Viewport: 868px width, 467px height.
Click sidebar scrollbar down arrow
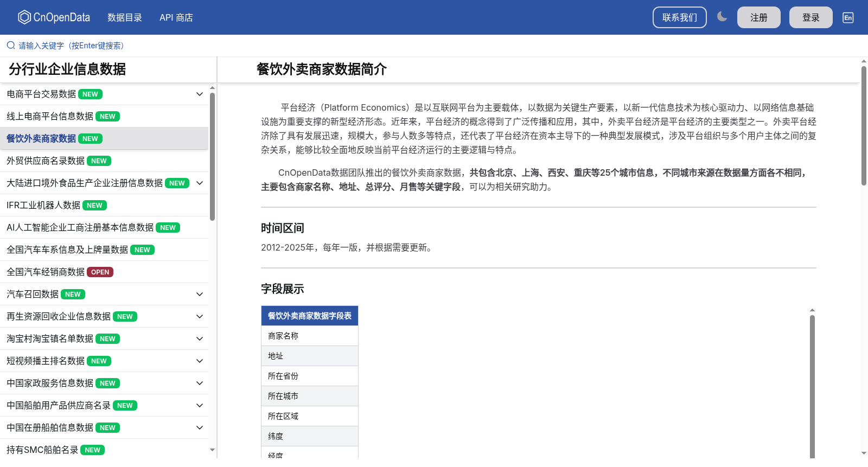(212, 450)
